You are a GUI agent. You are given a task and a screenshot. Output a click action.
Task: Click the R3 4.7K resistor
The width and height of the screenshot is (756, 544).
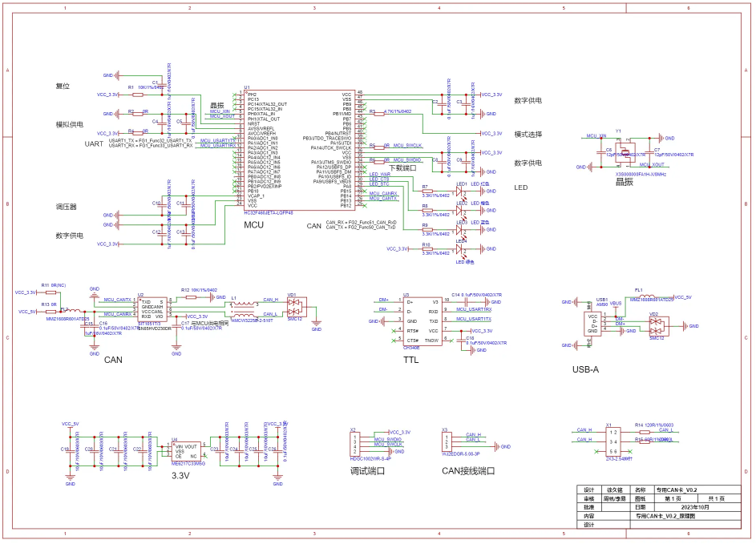pyautogui.click(x=379, y=115)
